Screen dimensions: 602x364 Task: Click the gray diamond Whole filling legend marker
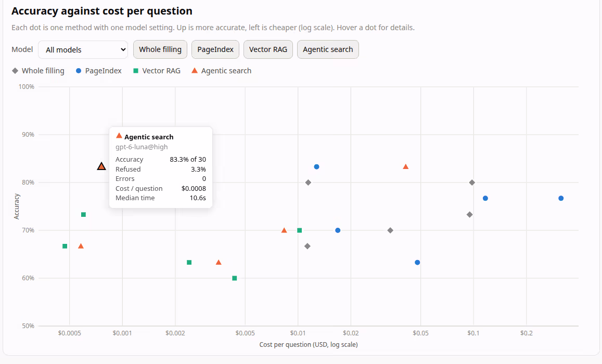(15, 71)
